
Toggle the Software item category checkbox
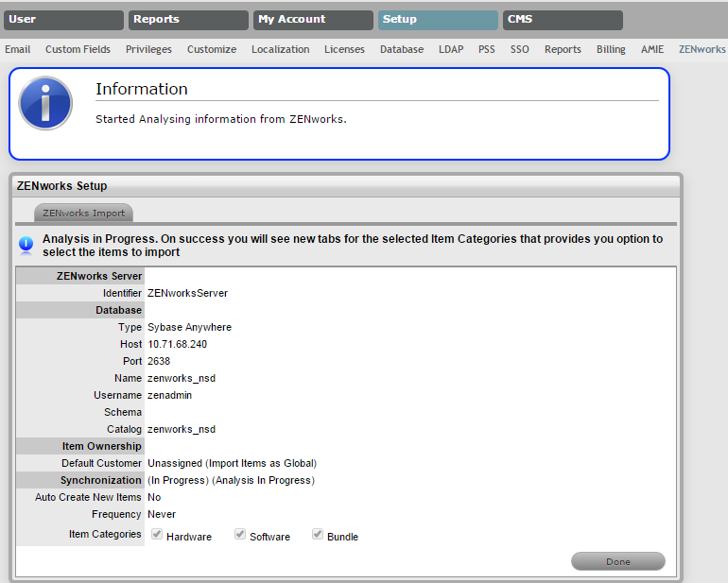click(x=240, y=534)
